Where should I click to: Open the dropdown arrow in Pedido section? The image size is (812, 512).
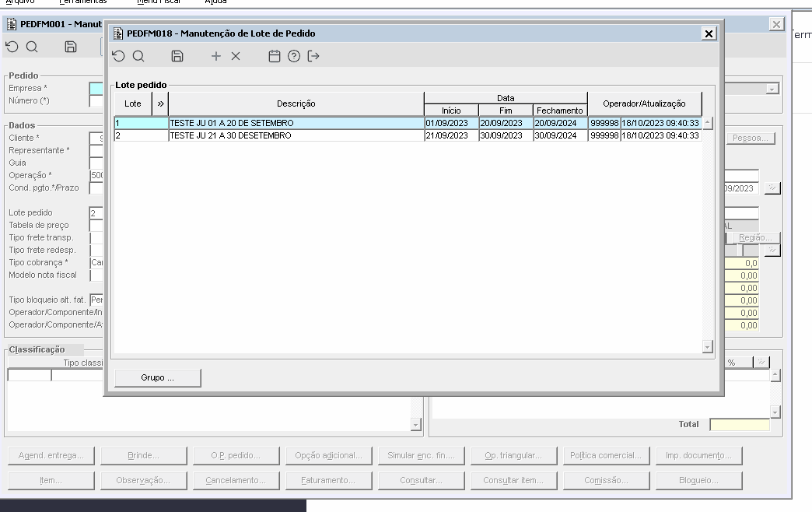[772, 89]
